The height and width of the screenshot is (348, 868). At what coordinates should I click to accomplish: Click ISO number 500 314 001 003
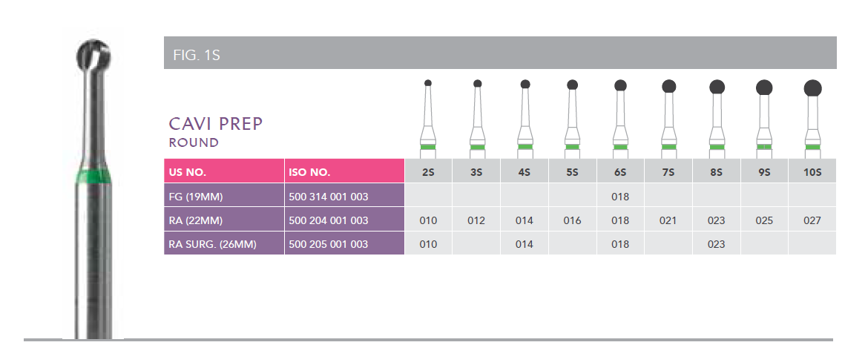pyautogui.click(x=328, y=197)
